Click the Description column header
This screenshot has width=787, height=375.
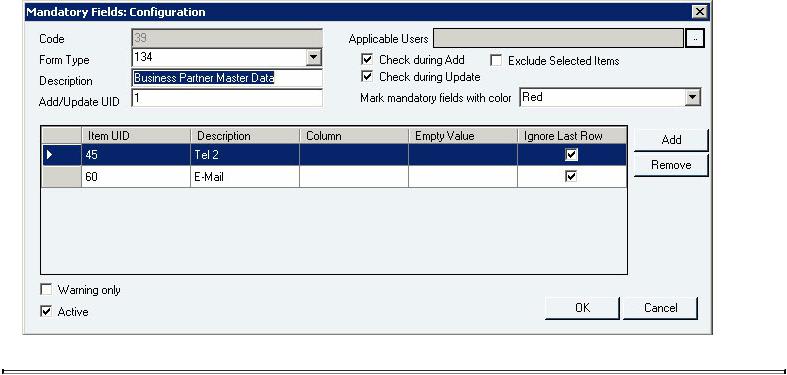(x=245, y=136)
